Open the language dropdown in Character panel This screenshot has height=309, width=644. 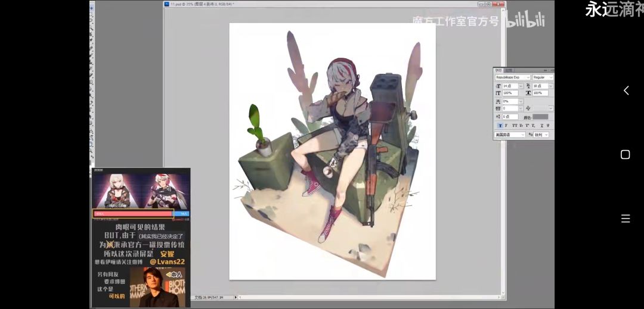[x=510, y=135]
